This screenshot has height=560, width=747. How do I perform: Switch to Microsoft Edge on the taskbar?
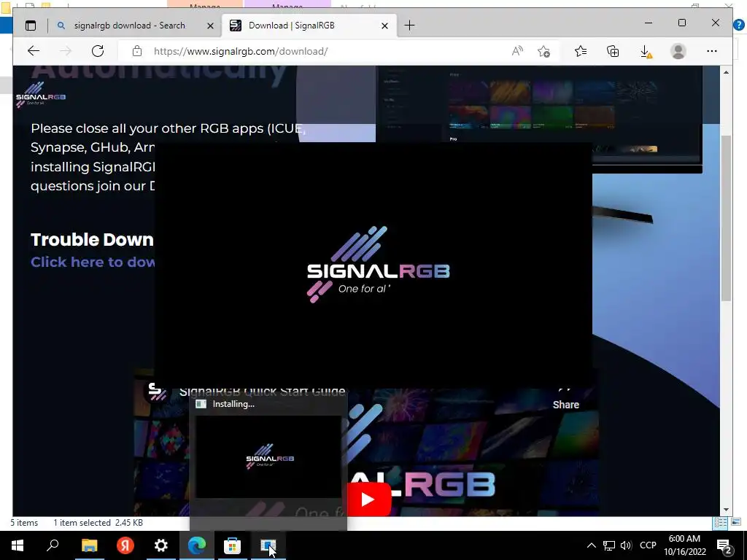point(197,545)
